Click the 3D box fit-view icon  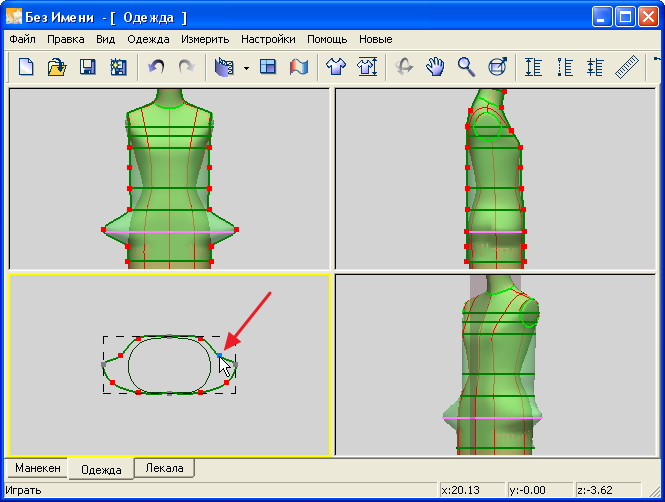[x=497, y=67]
